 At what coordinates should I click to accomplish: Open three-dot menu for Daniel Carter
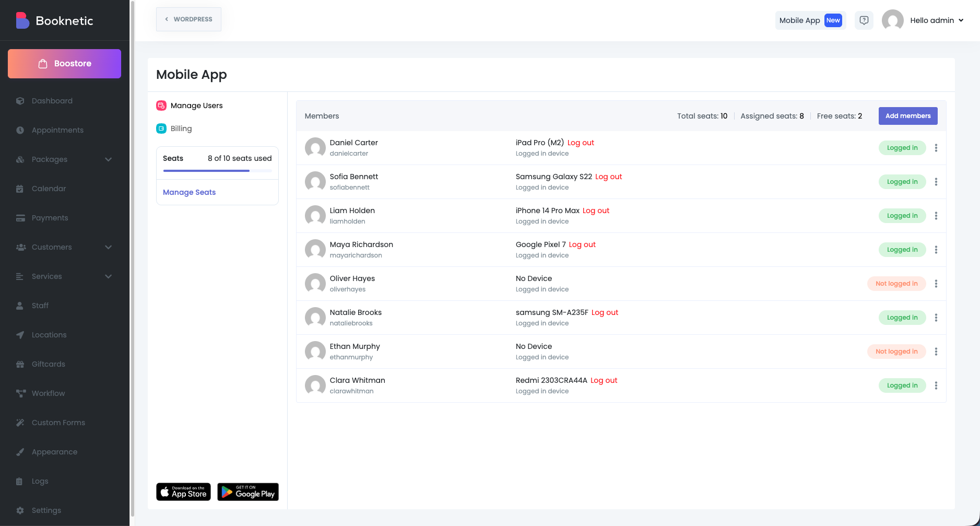tap(936, 148)
